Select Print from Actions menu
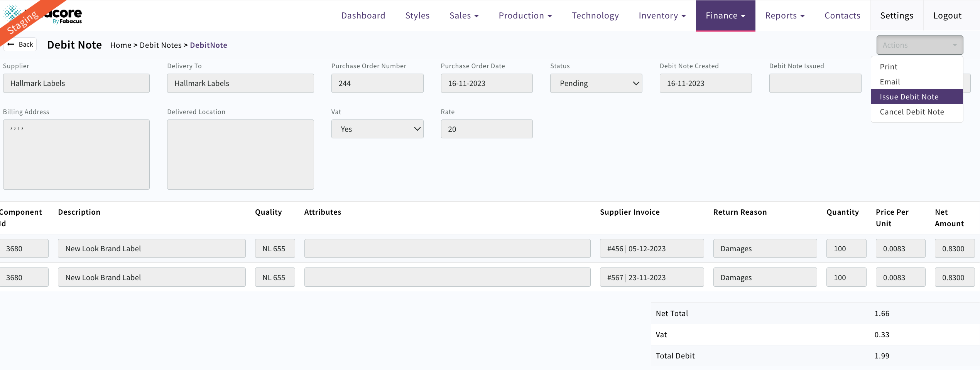Screen dimensions: 980x370 coord(889,67)
